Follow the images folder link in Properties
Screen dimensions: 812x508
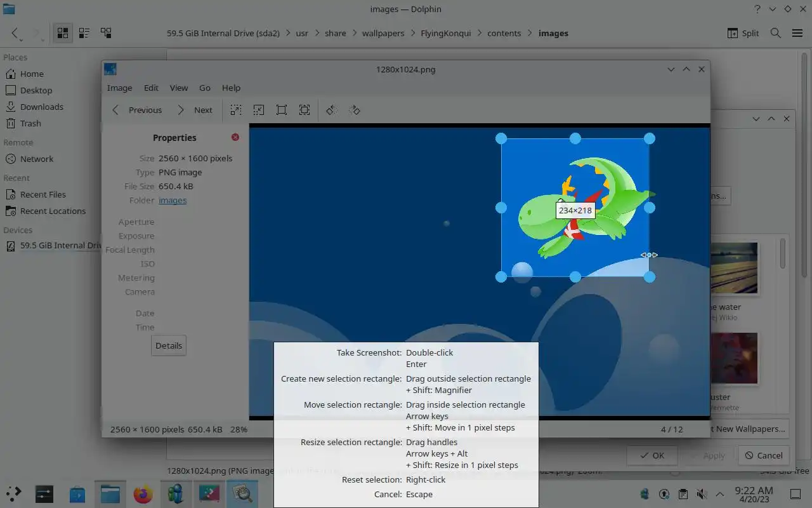[x=173, y=200]
